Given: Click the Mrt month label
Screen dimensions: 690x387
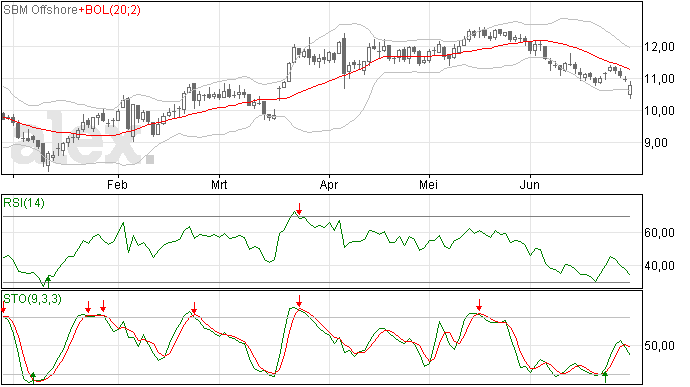Looking at the screenshot, I should [219, 184].
